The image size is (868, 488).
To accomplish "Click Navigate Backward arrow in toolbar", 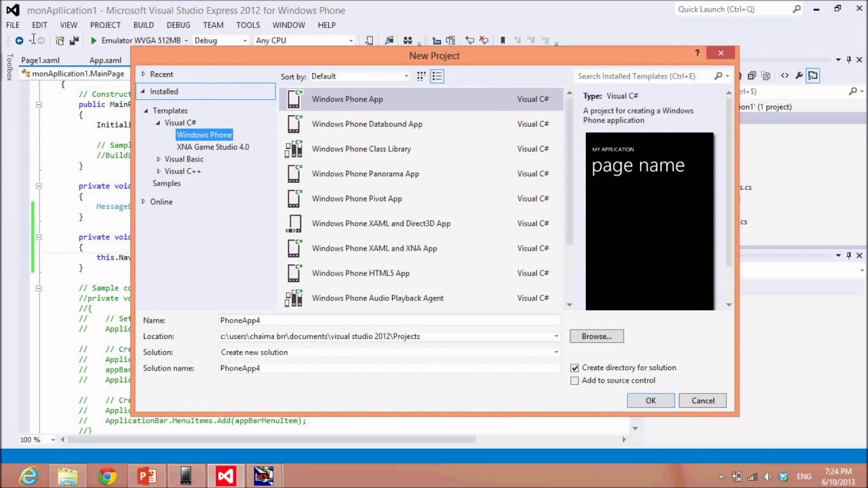I will click(19, 41).
